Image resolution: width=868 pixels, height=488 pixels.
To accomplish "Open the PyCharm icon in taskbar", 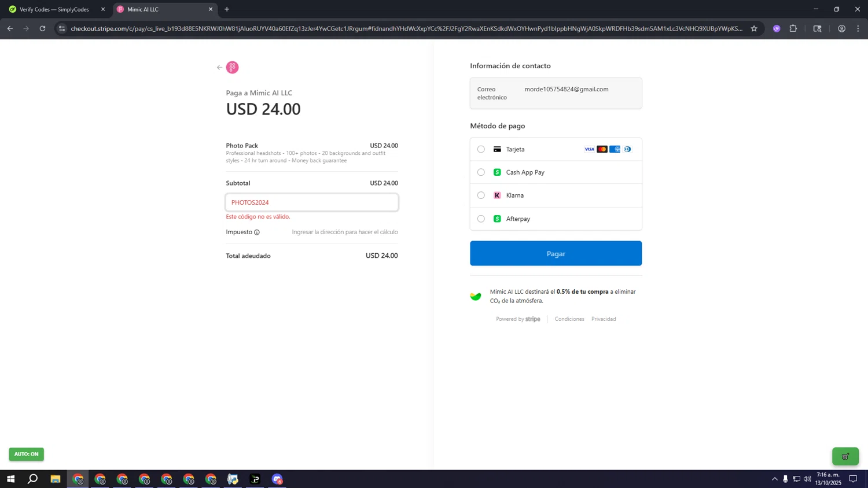I will click(255, 479).
